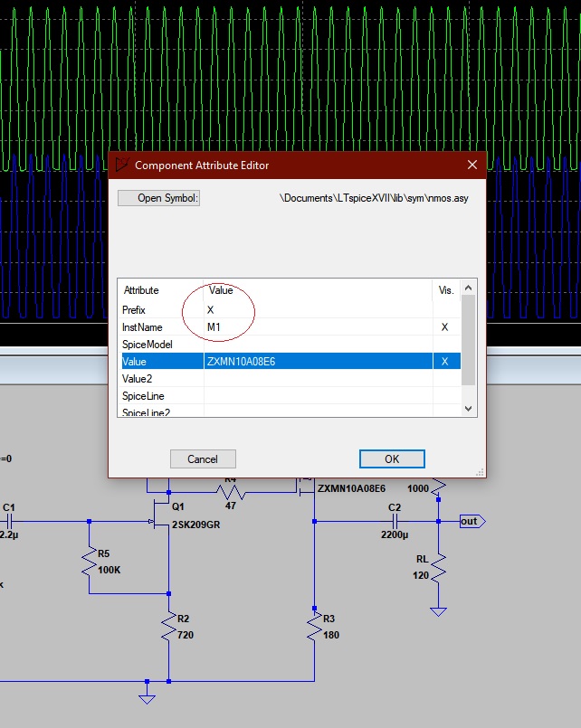Select the SpiceLine2 attribute row

tap(290, 411)
